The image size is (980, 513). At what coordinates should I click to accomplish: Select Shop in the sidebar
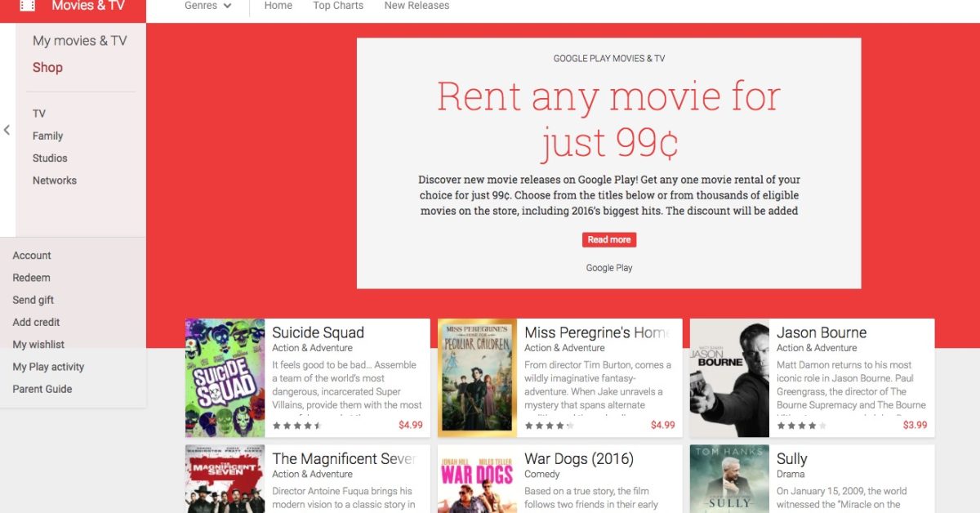(x=47, y=68)
